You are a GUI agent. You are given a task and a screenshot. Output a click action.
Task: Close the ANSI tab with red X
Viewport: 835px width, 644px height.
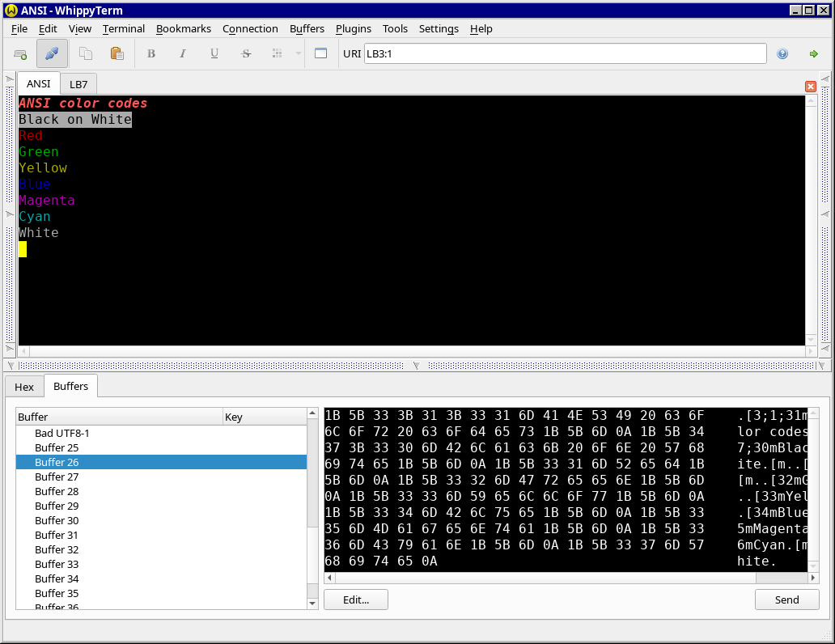point(810,87)
